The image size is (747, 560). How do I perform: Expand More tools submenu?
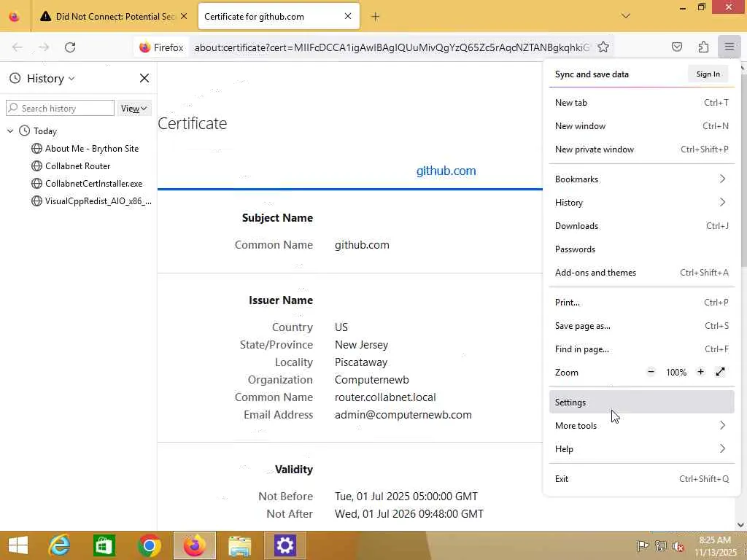click(642, 426)
